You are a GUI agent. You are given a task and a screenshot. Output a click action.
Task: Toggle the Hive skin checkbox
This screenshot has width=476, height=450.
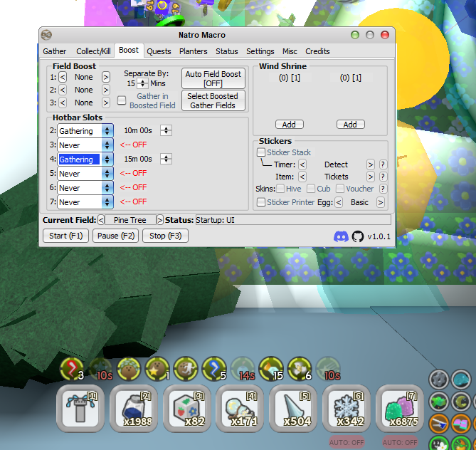280,189
